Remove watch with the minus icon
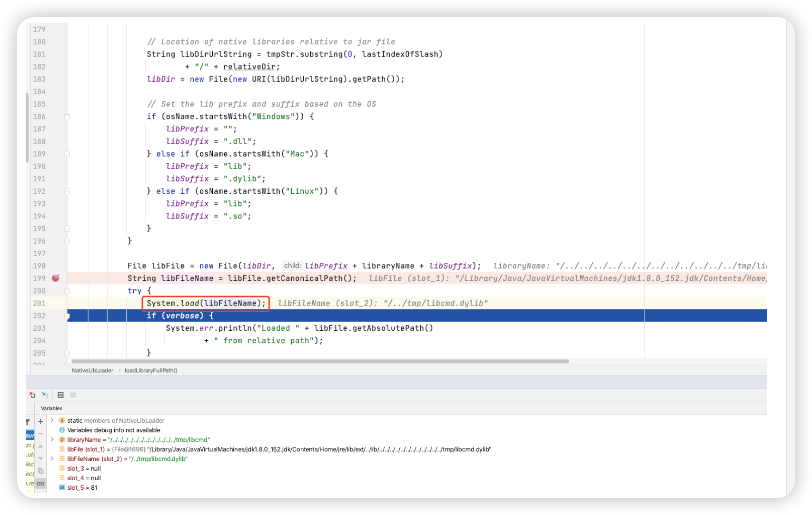Image resolution: width=812 pixels, height=515 pixels. click(x=40, y=434)
